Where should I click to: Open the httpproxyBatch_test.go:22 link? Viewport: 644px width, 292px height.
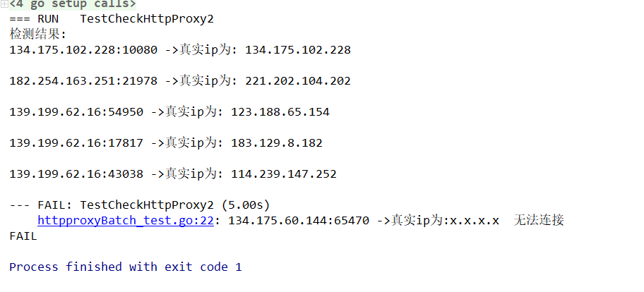[x=126, y=221]
